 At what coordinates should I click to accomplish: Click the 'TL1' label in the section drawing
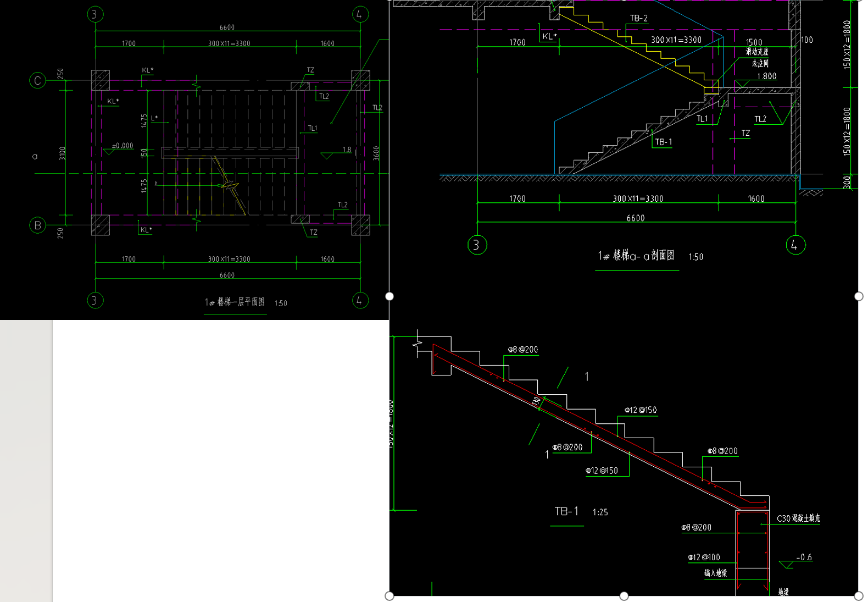point(702,119)
